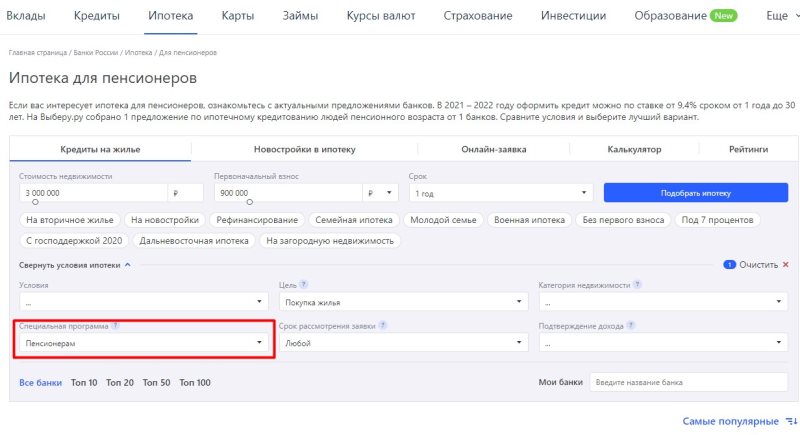This screenshot has height=435, width=800.
Task: Click the help icon beside Категория недвижимости
Action: [637, 285]
